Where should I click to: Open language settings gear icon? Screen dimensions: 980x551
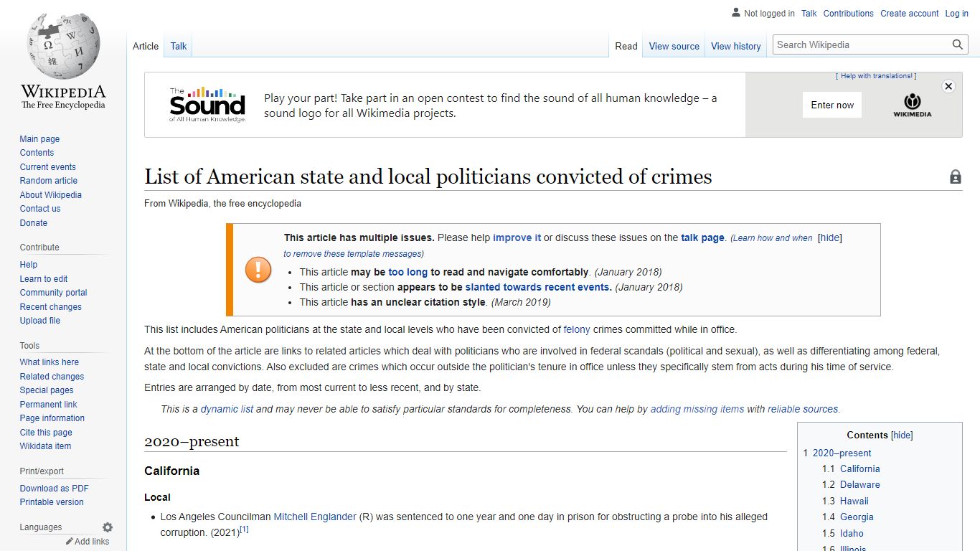pos(108,527)
